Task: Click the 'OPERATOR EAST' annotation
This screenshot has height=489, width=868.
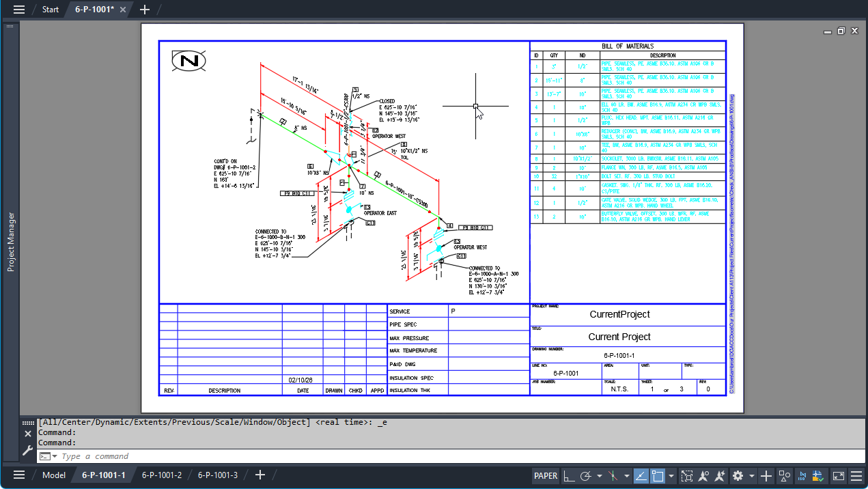Action: pyautogui.click(x=380, y=213)
